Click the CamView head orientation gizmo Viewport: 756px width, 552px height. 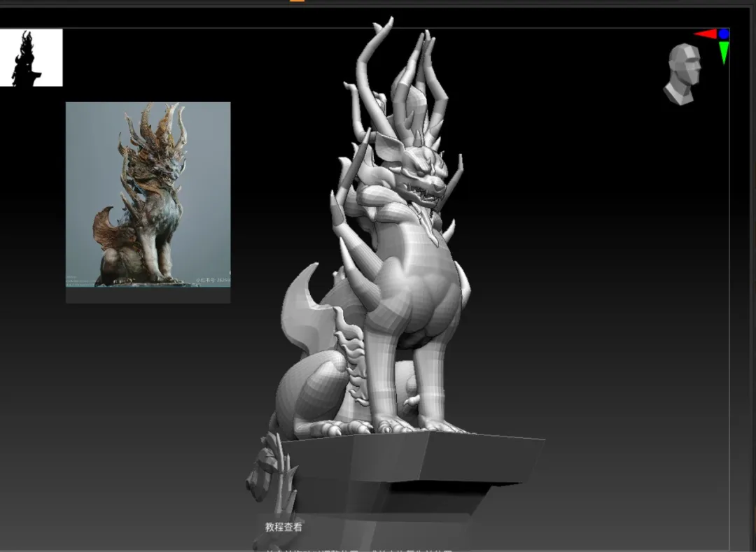click(x=682, y=73)
